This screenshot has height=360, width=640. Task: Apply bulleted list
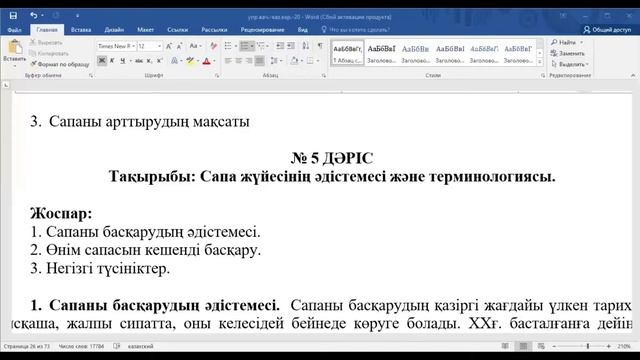[228, 46]
